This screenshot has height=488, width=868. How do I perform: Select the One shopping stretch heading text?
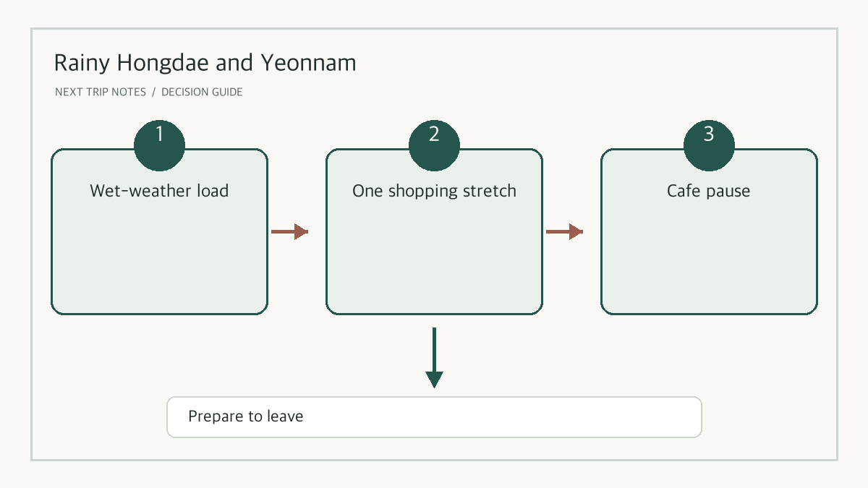[434, 191]
